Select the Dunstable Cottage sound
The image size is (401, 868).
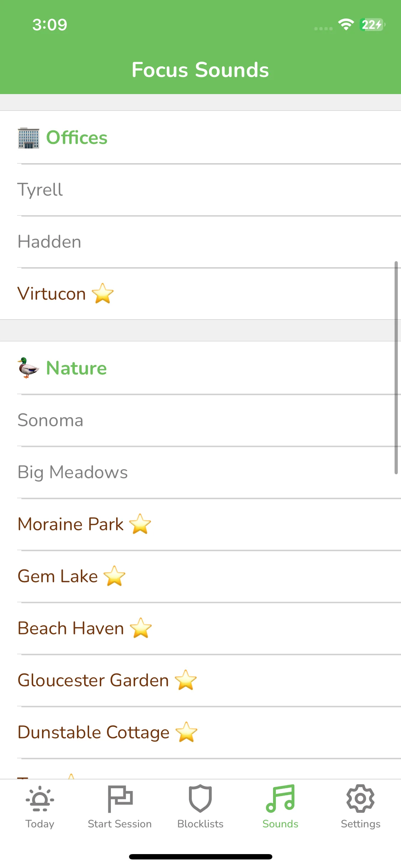coord(200,733)
